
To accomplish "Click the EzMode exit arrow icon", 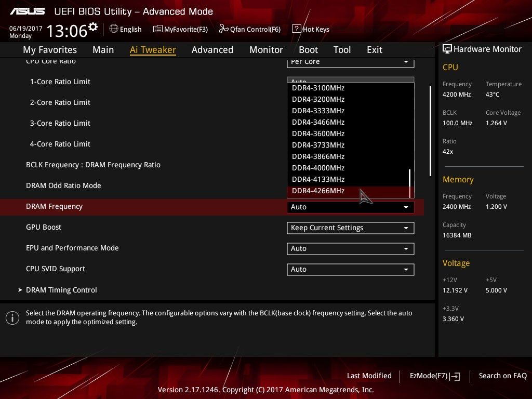I will [455, 376].
